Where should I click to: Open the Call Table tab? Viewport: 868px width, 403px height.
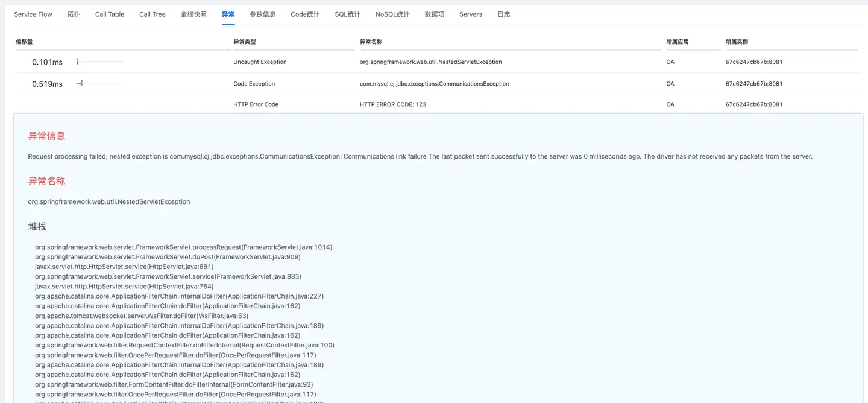tap(110, 14)
